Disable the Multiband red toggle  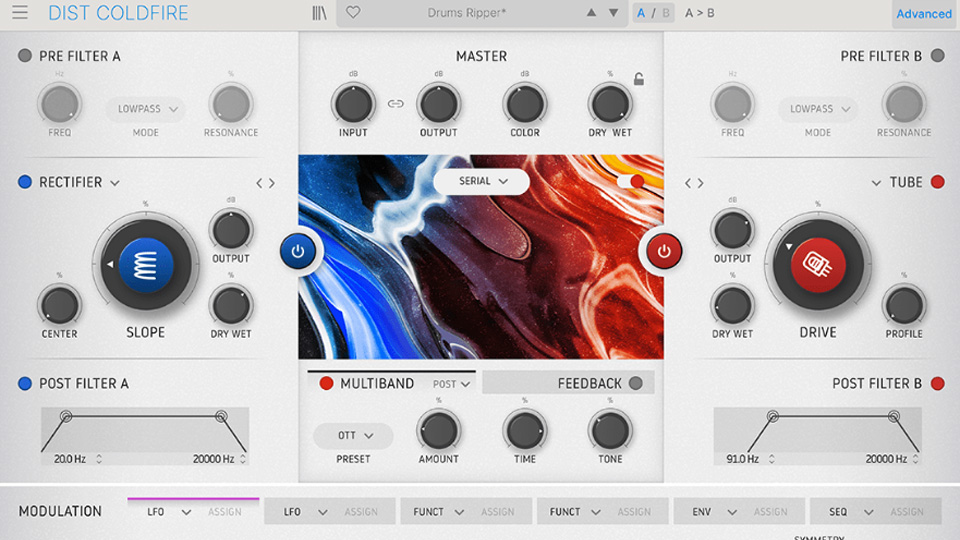coord(326,383)
